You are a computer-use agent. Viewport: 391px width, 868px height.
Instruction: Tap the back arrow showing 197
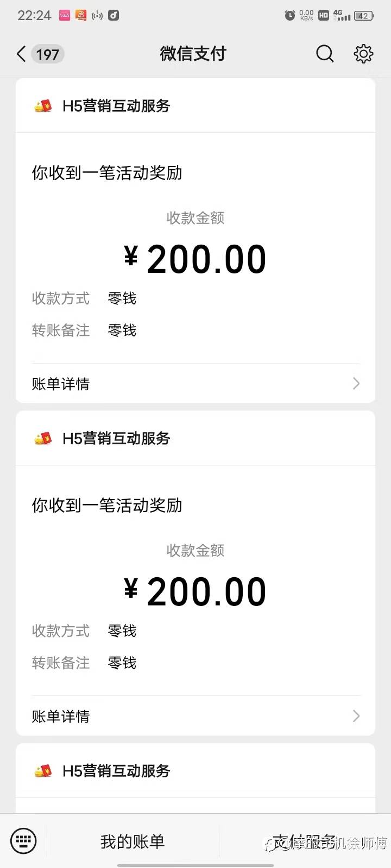tap(39, 54)
